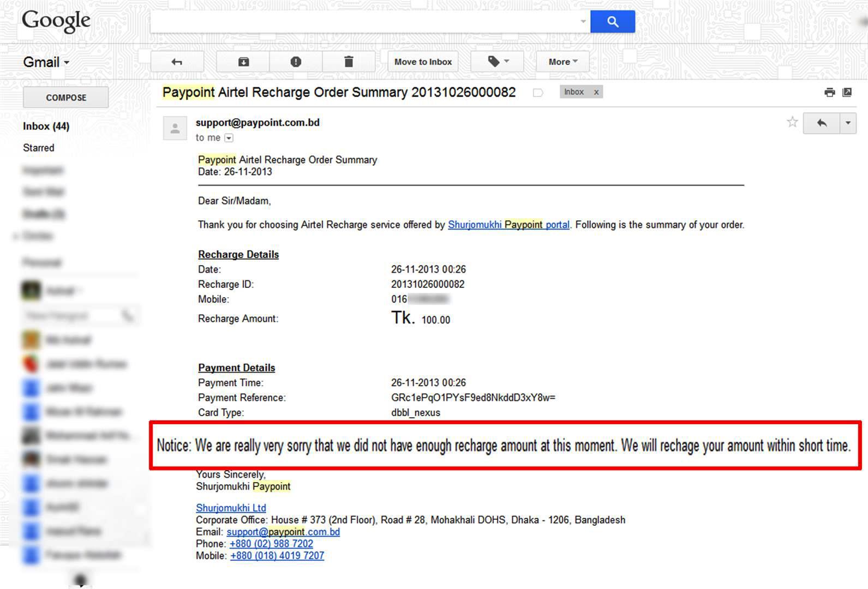Click the Payment Details heading
The image size is (868, 589).
[x=236, y=368]
